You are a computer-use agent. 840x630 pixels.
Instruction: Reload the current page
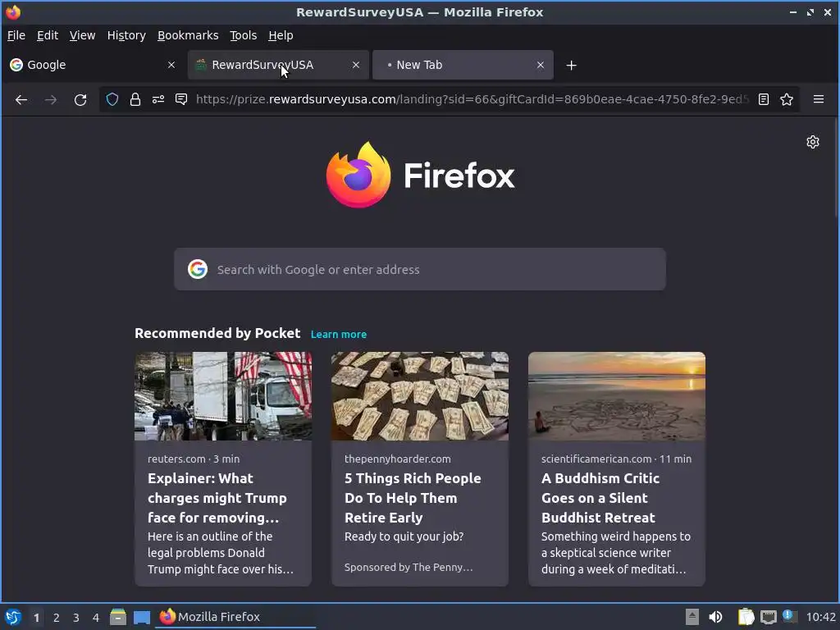pos(80,99)
